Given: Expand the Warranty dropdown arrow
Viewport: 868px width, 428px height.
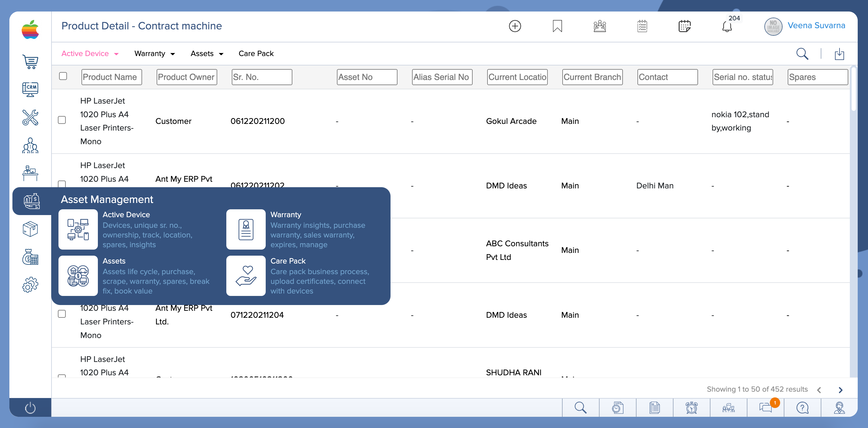Looking at the screenshot, I should coord(172,54).
